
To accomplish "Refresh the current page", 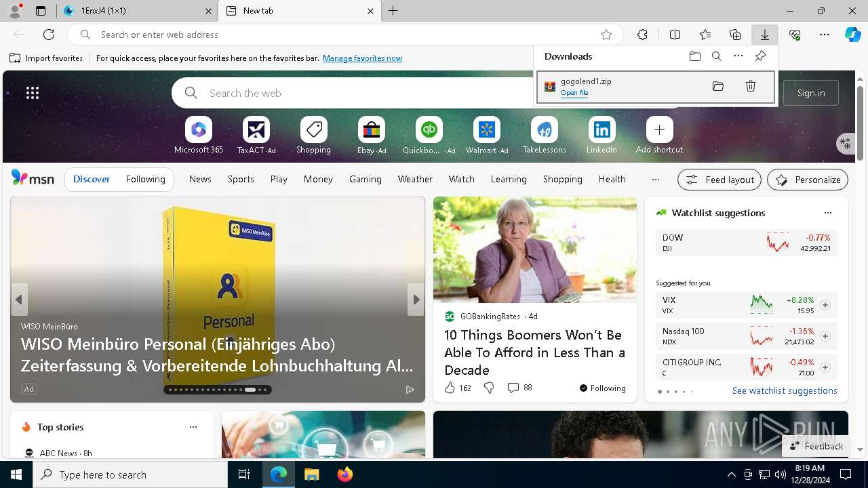I will pyautogui.click(x=49, y=35).
